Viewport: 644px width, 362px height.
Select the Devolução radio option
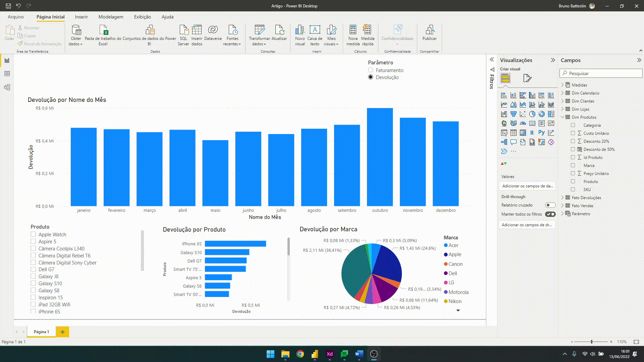pos(371,77)
